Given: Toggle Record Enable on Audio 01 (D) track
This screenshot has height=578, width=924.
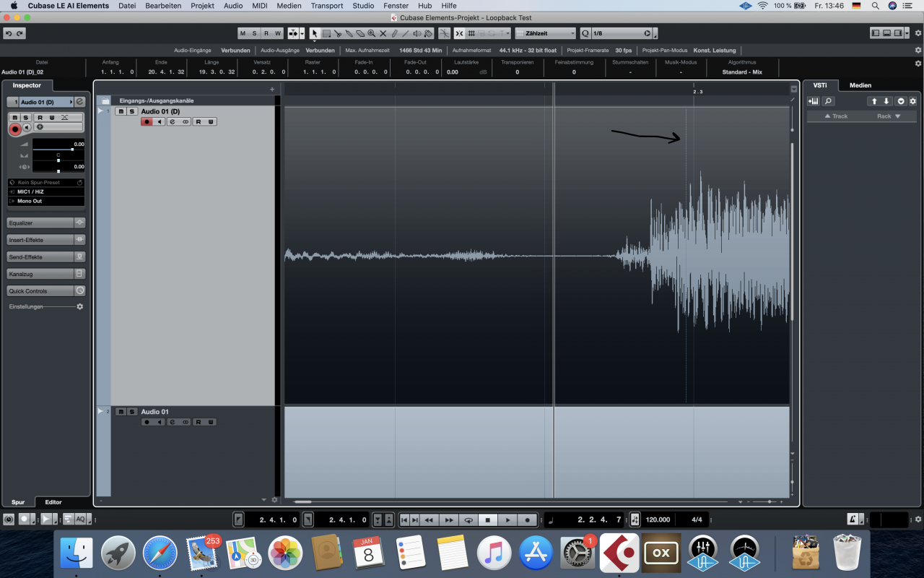Looking at the screenshot, I should click(x=147, y=121).
